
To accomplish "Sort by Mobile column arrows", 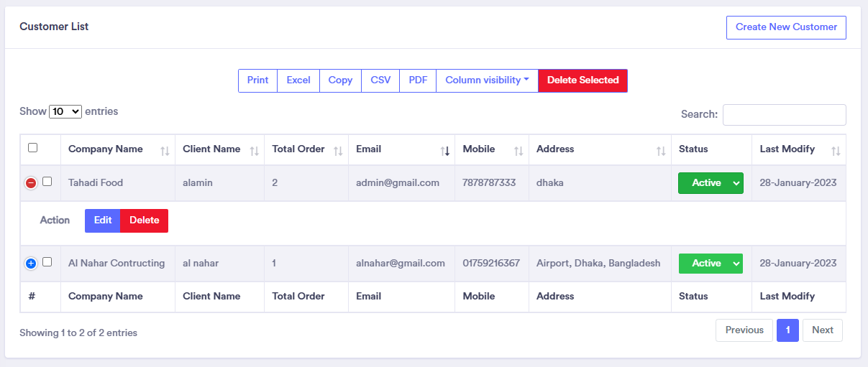I will [518, 151].
